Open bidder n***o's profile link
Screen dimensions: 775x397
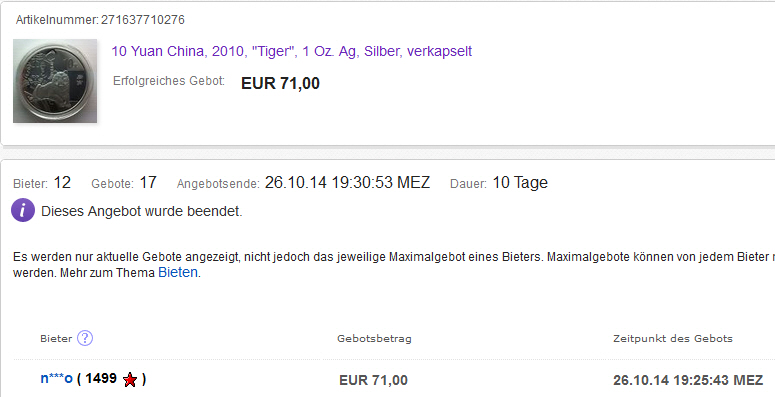click(56, 379)
